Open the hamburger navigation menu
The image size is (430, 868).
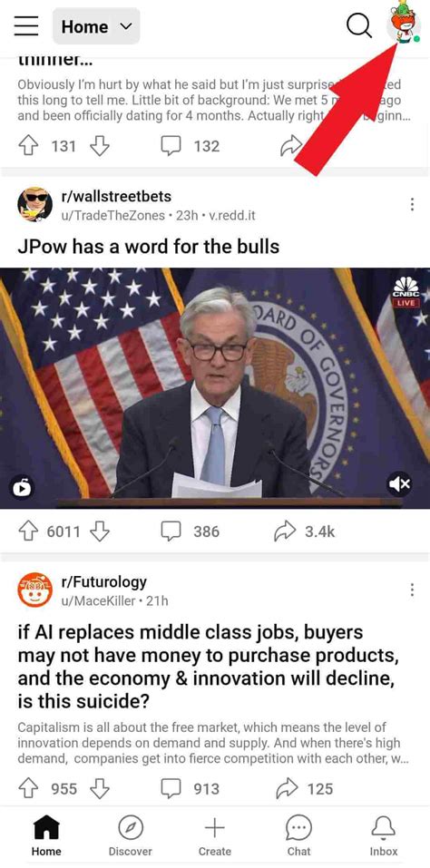coord(26,26)
